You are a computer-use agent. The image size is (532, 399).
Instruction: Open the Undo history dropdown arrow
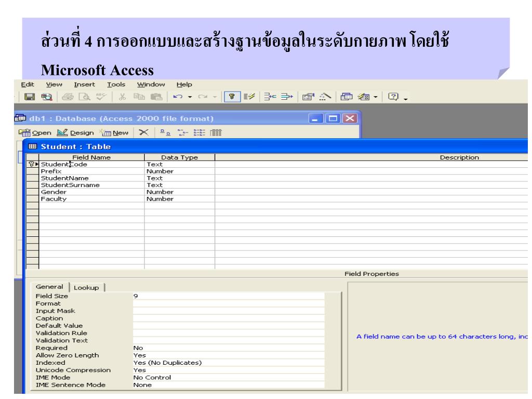(190, 97)
